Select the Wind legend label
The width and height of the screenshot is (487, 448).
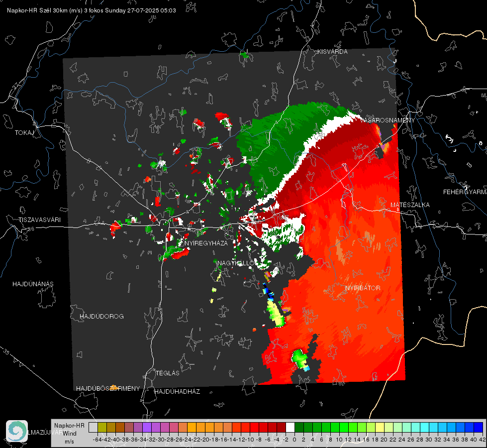[x=69, y=434]
